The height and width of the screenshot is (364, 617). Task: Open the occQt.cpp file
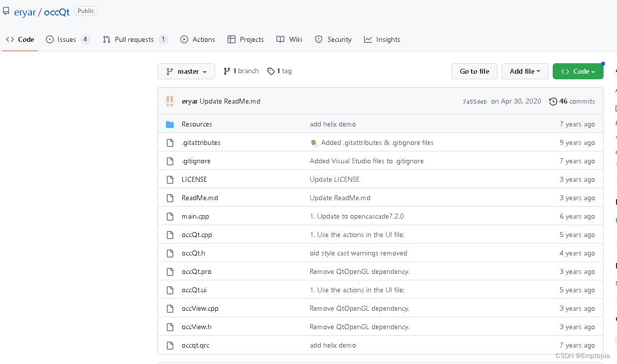(197, 235)
